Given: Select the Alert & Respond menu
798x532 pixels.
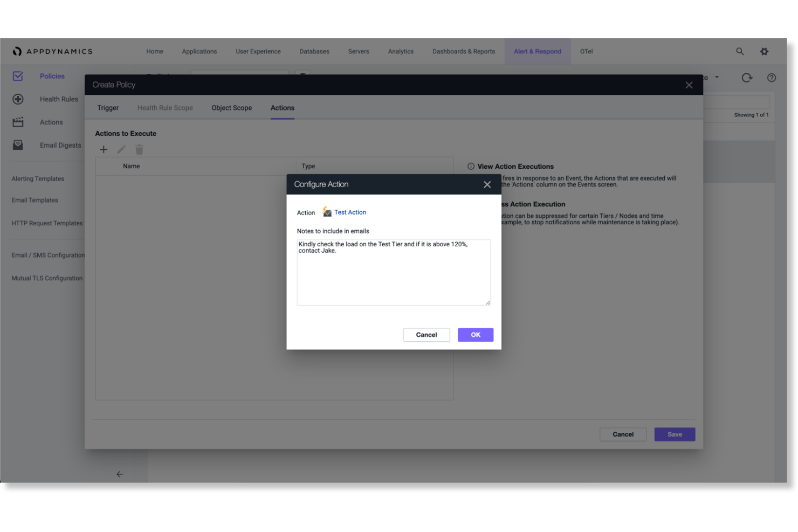Looking at the screenshot, I should 538,52.
